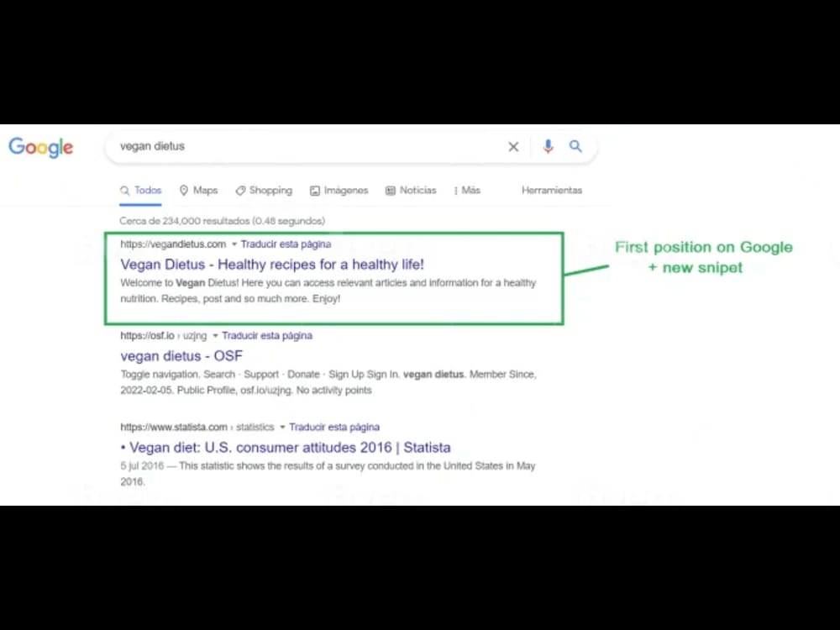840x630 pixels.
Task: Go to the Noticias tab
Action: (411, 190)
